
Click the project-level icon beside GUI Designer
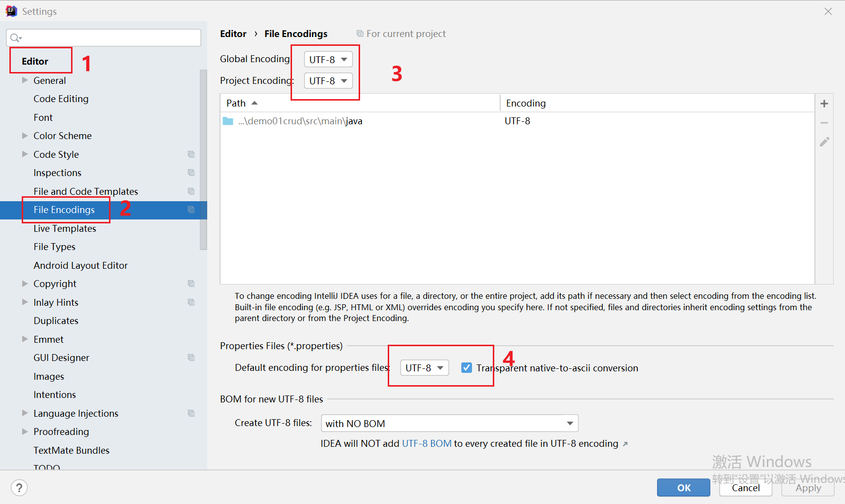coord(191,358)
